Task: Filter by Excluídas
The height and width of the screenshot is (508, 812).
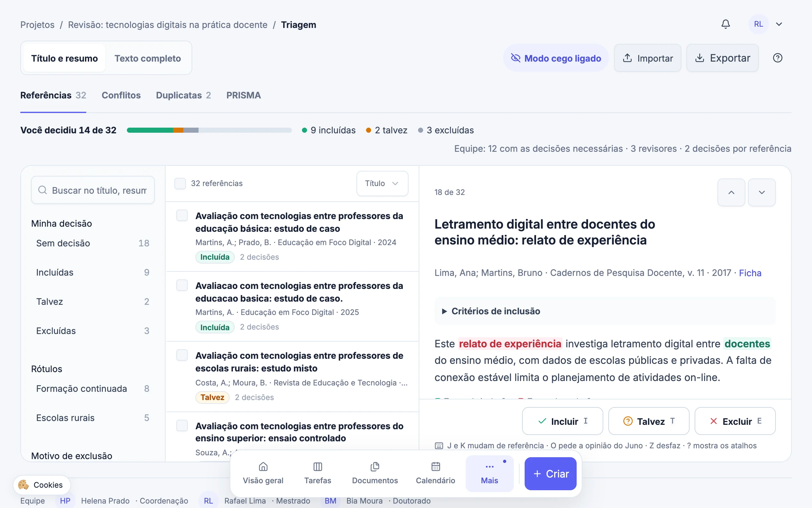Action: click(93, 331)
